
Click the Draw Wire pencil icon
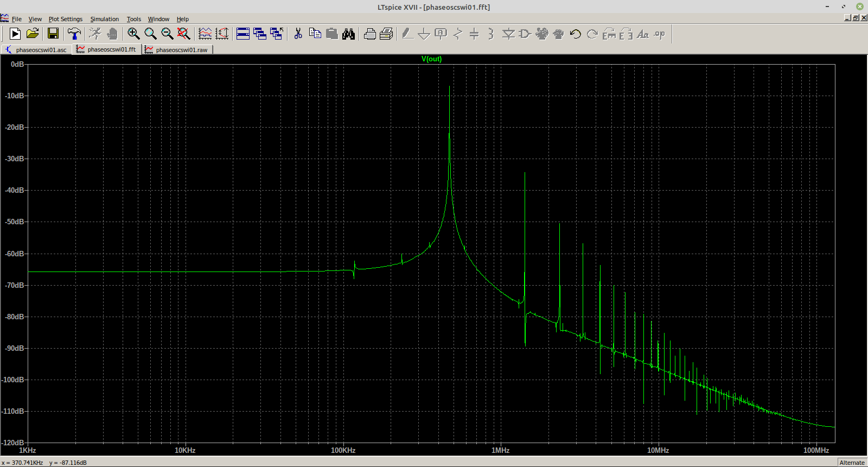tap(407, 34)
